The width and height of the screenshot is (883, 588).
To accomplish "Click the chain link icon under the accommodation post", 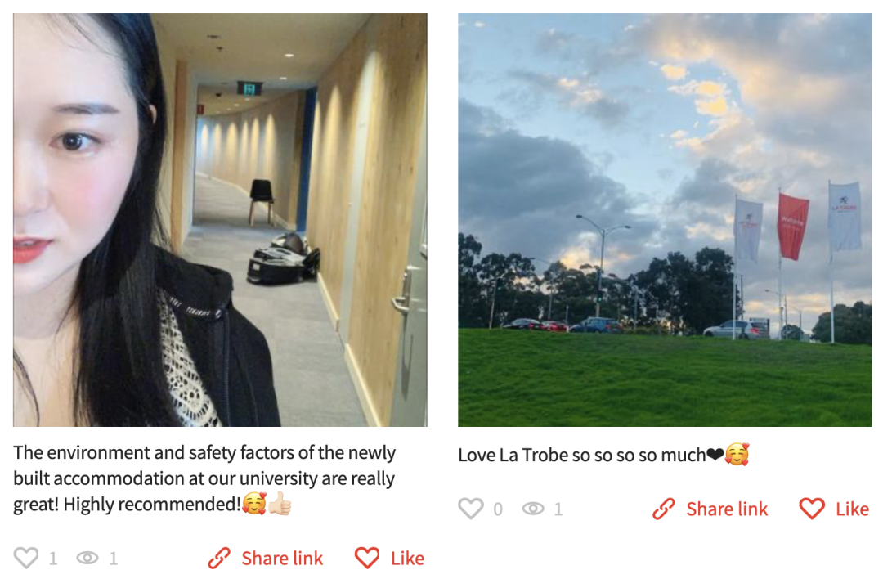I will coord(219,558).
